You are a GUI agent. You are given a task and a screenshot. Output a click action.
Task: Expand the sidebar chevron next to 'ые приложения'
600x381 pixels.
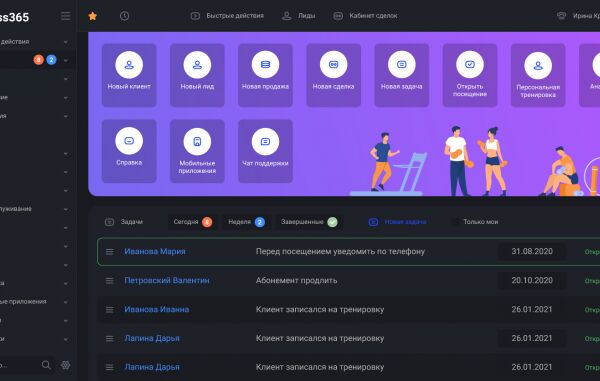pyautogui.click(x=65, y=302)
